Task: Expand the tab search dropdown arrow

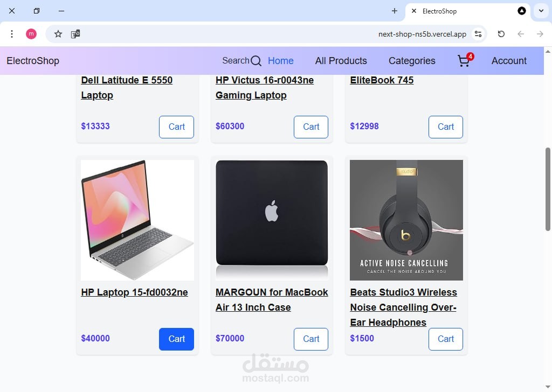Action: [541, 11]
